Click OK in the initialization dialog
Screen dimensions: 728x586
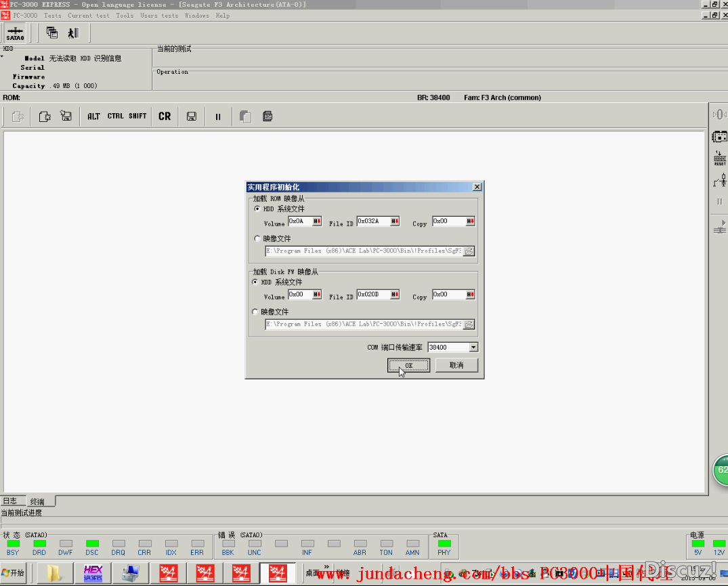(x=408, y=365)
